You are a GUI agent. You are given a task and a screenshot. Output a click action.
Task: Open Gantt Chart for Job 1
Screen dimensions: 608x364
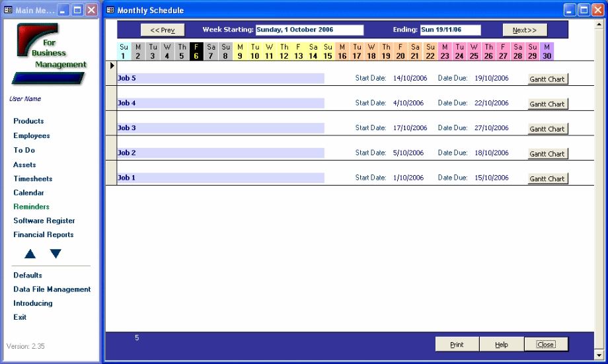click(547, 178)
